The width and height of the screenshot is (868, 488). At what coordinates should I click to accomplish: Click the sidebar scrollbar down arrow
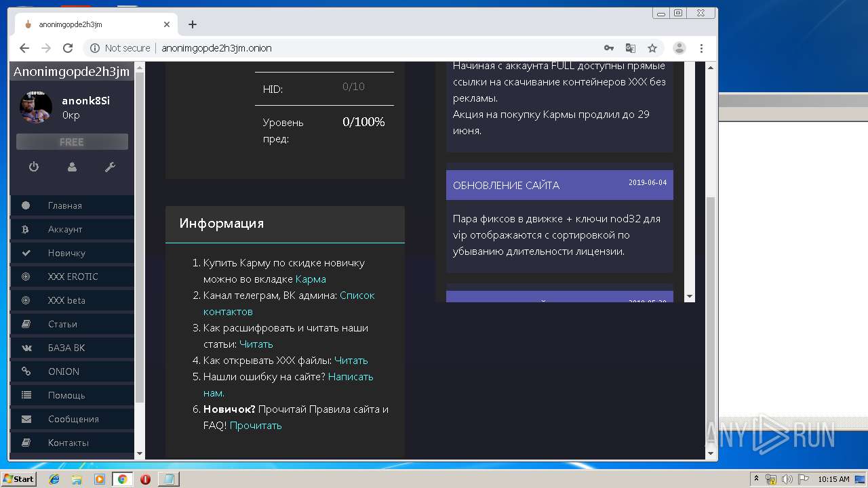tap(140, 454)
